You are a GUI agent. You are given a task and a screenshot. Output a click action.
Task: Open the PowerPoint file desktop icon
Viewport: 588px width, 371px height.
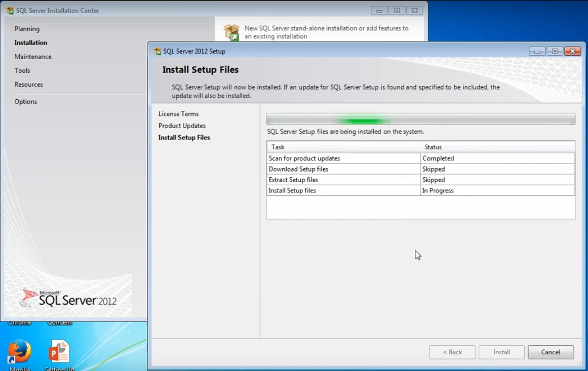(x=59, y=355)
